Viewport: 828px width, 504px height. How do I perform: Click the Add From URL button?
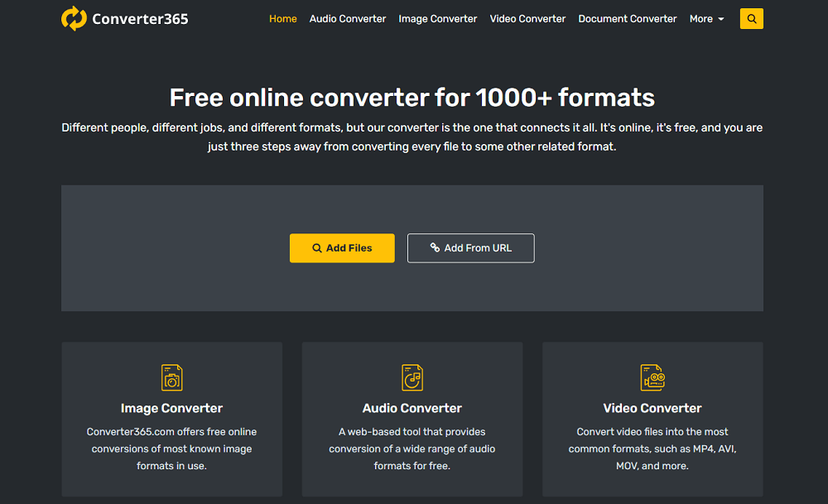pos(471,248)
